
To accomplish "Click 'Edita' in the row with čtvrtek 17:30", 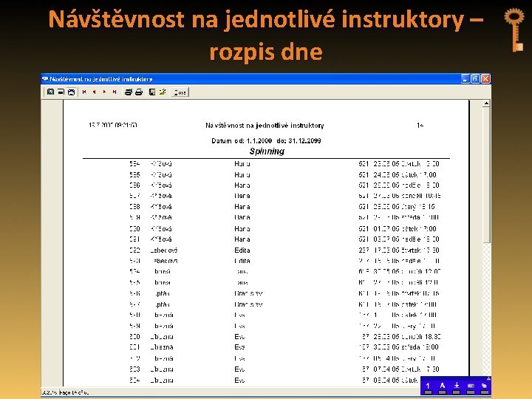I will [242, 250].
